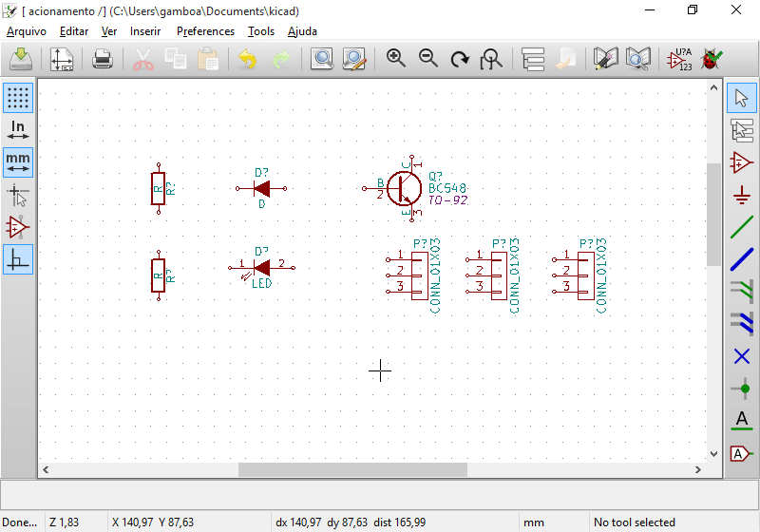Viewport: 760px width, 532px height.
Task: Open the Arquivo menu
Action: coord(27,31)
